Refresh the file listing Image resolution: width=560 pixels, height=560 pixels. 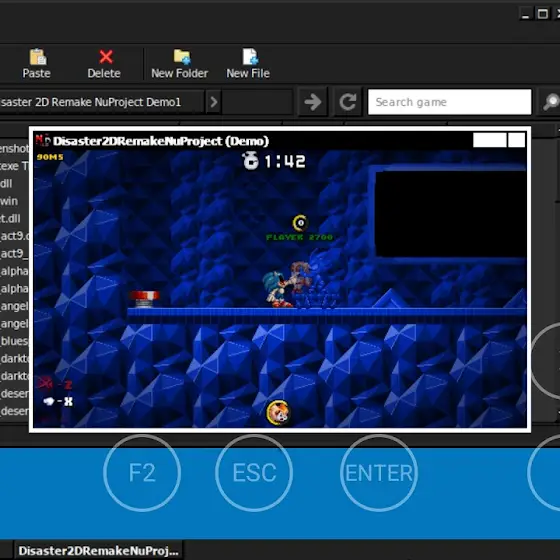(348, 102)
